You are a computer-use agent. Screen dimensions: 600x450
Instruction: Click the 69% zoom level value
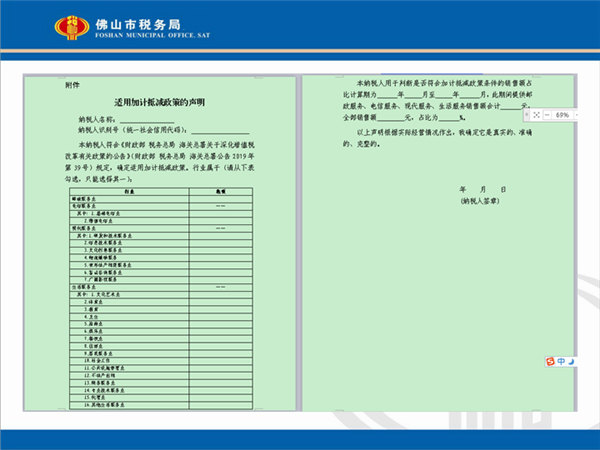562,115
